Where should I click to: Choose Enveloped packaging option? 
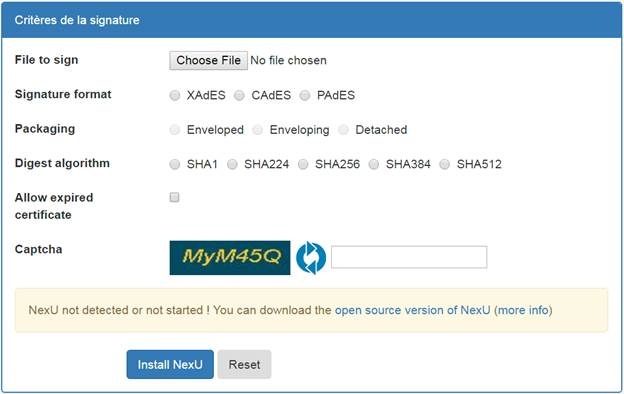click(175, 130)
